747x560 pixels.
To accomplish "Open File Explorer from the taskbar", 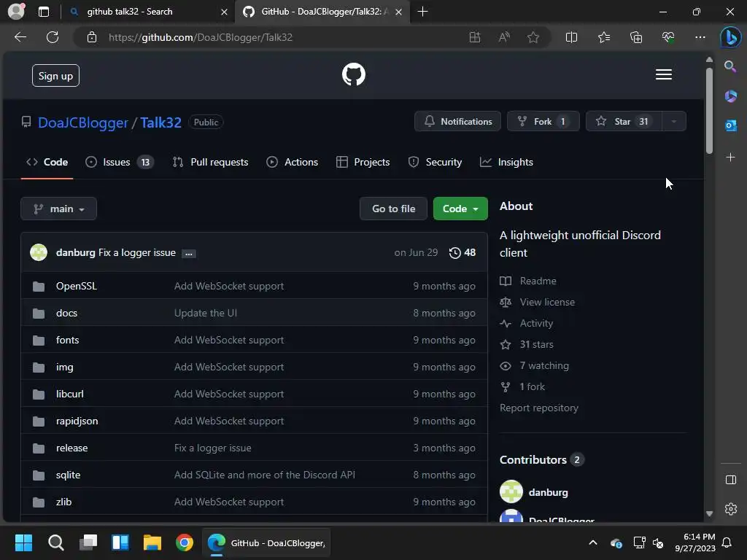I will 152,542.
